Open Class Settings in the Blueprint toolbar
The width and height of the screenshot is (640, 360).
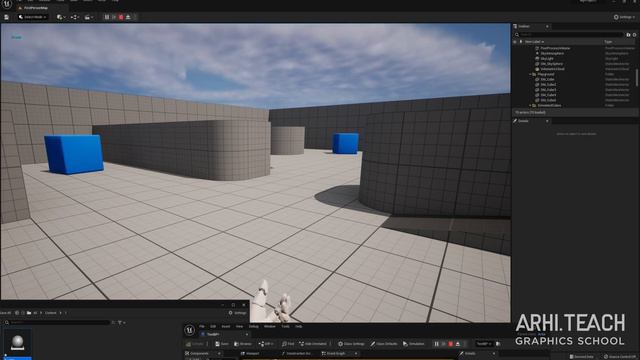(x=351, y=344)
